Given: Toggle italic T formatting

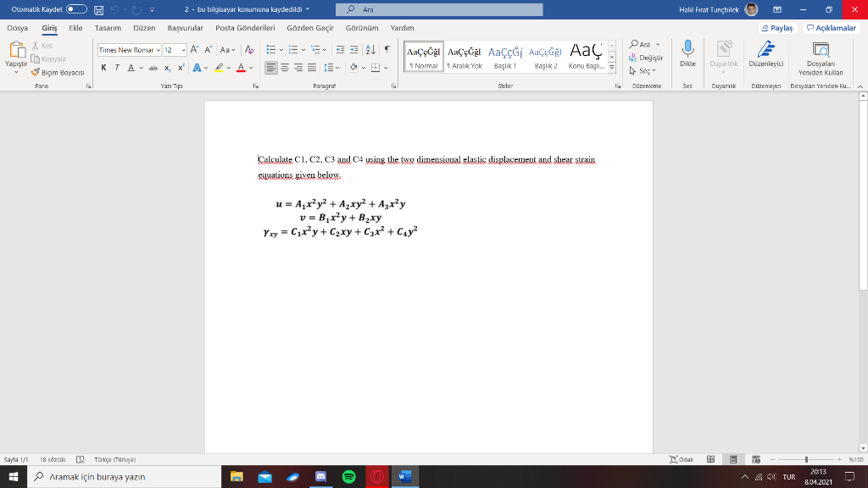Looking at the screenshot, I should [x=117, y=68].
